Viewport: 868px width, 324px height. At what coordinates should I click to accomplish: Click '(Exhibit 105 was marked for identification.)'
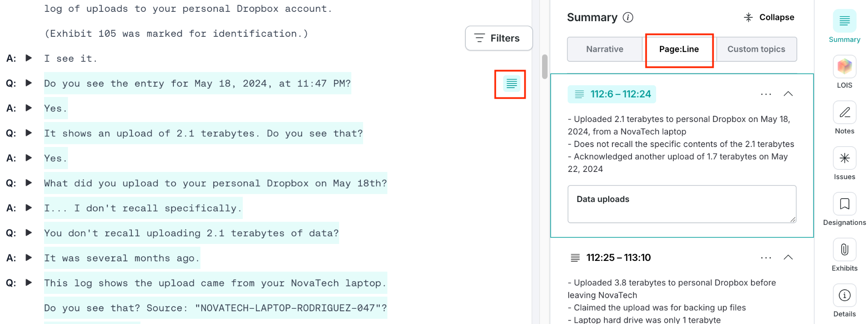pyautogui.click(x=176, y=33)
